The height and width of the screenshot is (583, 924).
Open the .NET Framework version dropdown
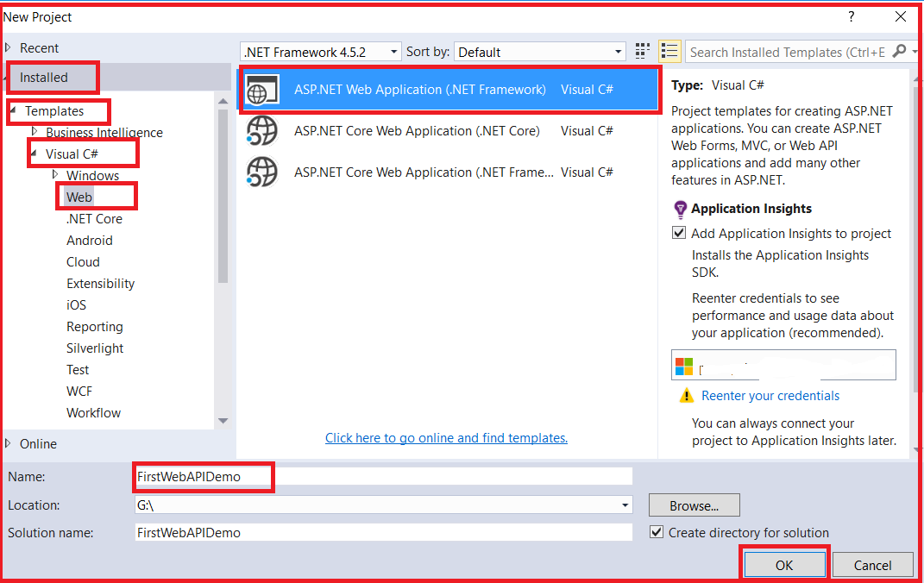click(393, 52)
